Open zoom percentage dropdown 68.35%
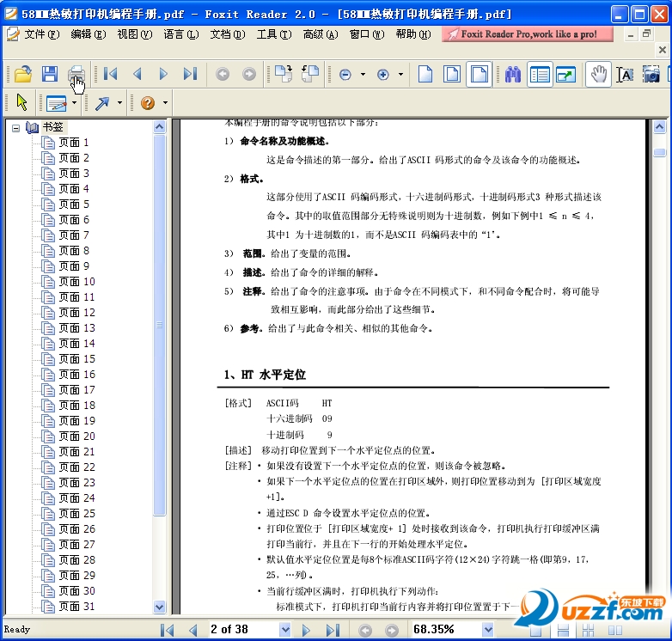Image resolution: width=672 pixels, height=641 pixels. [488, 630]
